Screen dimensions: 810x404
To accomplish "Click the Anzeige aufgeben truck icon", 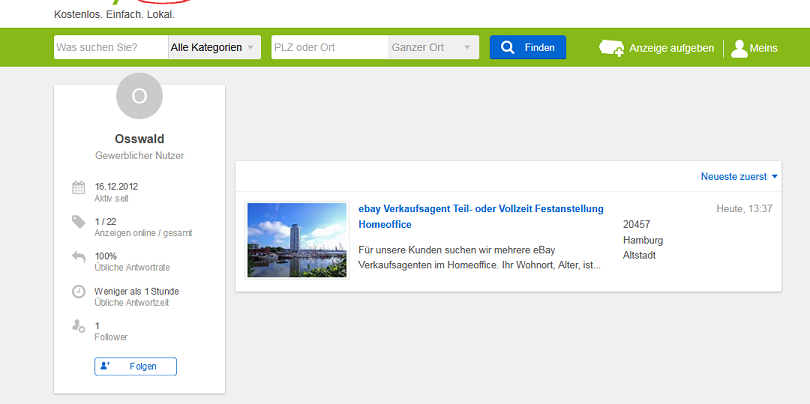I will (x=611, y=48).
